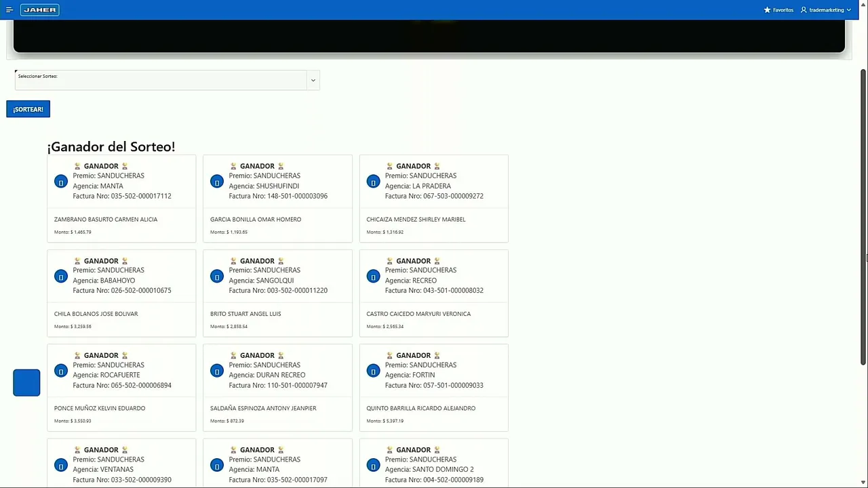Click the Favoritos star icon

pyautogui.click(x=767, y=10)
